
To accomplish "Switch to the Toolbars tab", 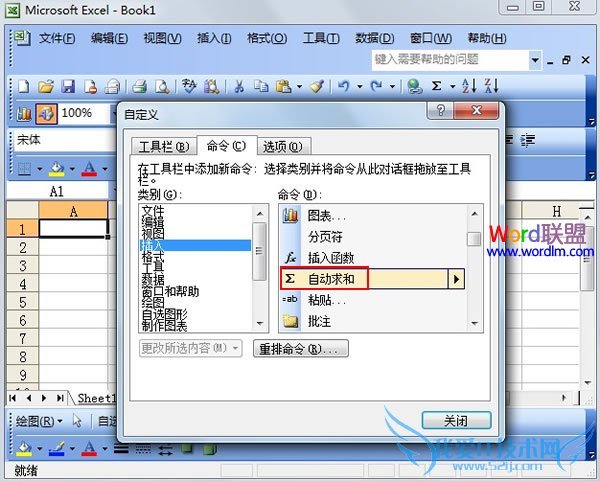I will click(164, 147).
